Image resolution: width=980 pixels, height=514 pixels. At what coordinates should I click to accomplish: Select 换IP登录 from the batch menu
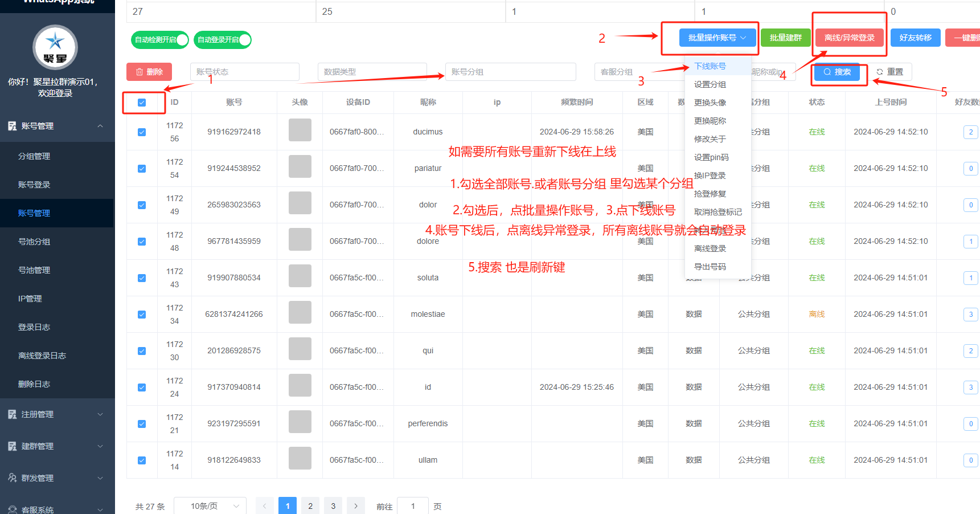(x=710, y=175)
